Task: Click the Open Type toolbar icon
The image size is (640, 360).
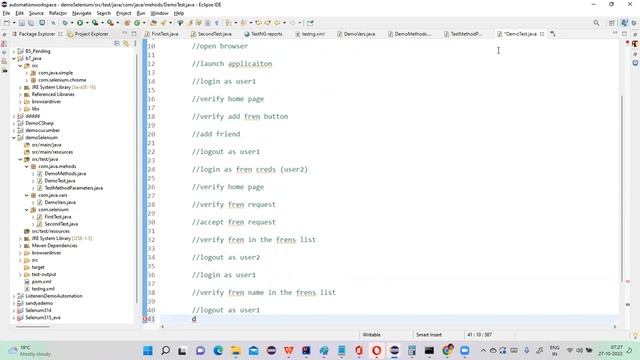Action: coord(153,23)
